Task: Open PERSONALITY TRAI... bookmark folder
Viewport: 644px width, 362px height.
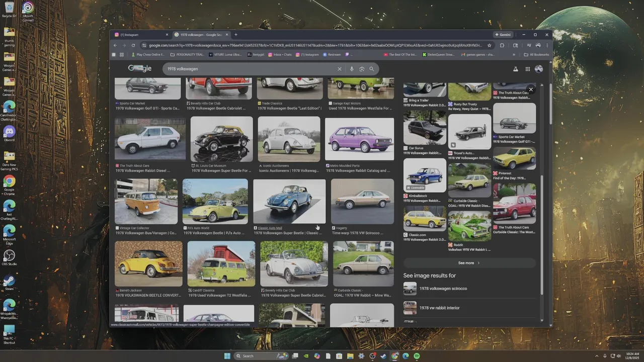Action: tap(188, 54)
